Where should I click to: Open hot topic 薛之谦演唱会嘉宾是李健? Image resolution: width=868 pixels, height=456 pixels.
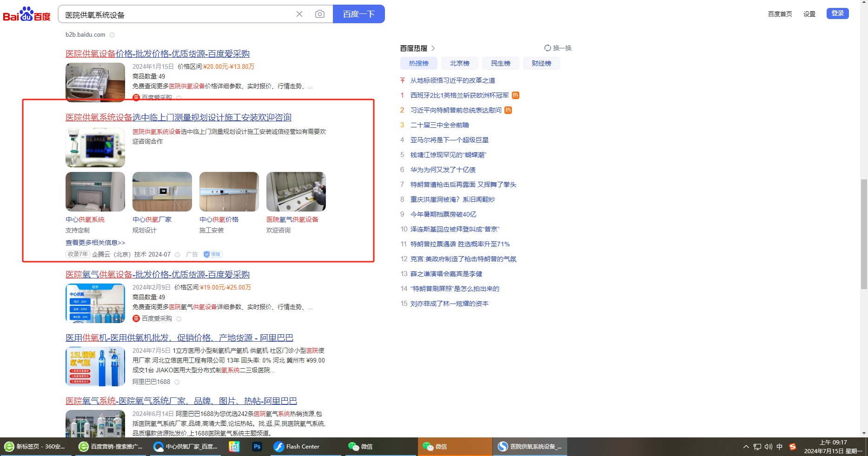[446, 274]
